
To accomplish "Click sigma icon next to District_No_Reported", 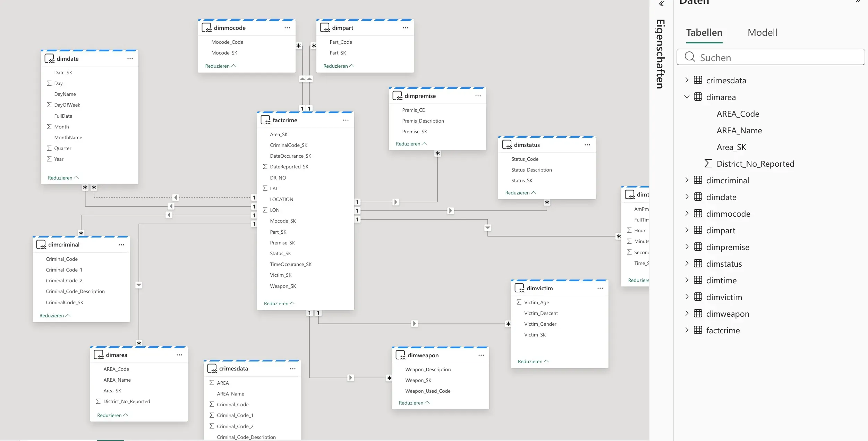I will click(707, 163).
